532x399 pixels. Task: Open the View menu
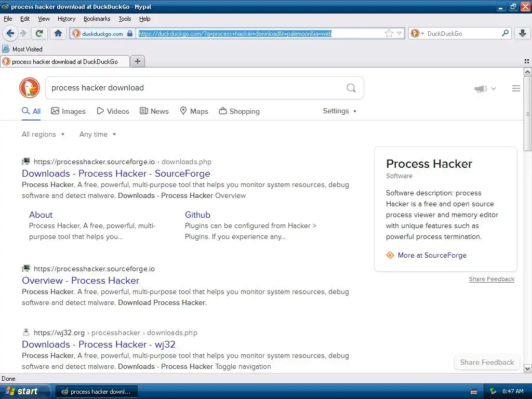[44, 19]
